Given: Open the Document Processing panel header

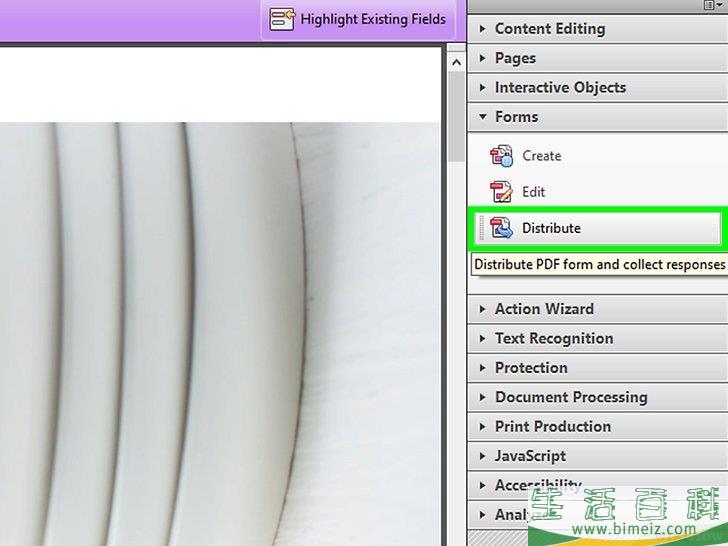Looking at the screenshot, I should tap(598, 397).
